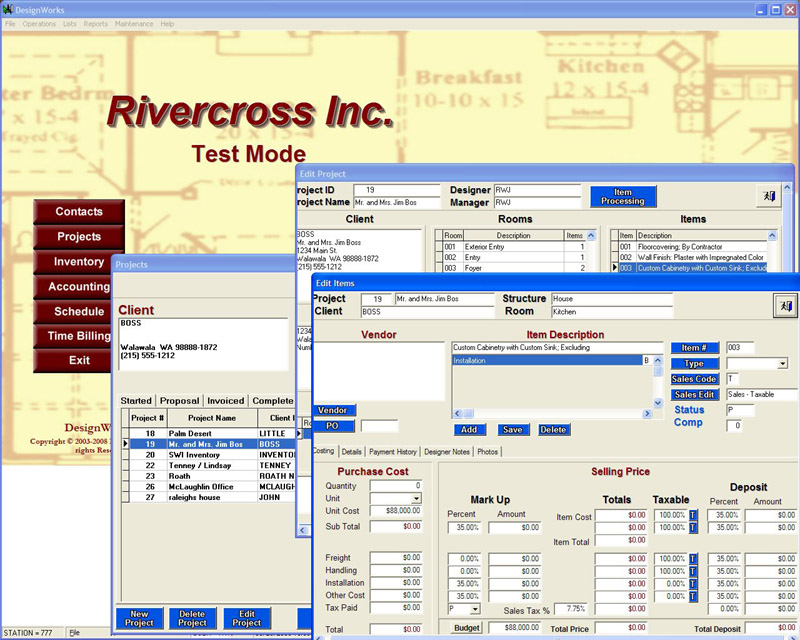Click the Sales Code button
This screenshot has height=640, width=800.
[x=694, y=379]
